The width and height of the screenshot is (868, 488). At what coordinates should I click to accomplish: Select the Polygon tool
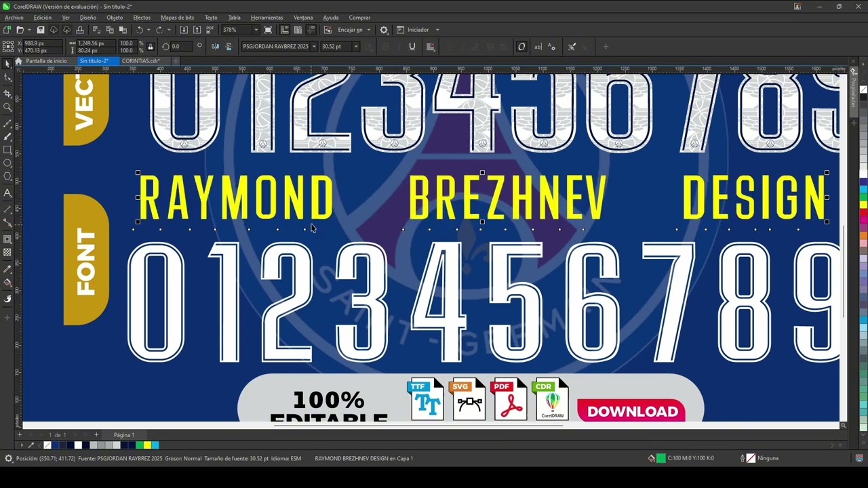pos(7,176)
